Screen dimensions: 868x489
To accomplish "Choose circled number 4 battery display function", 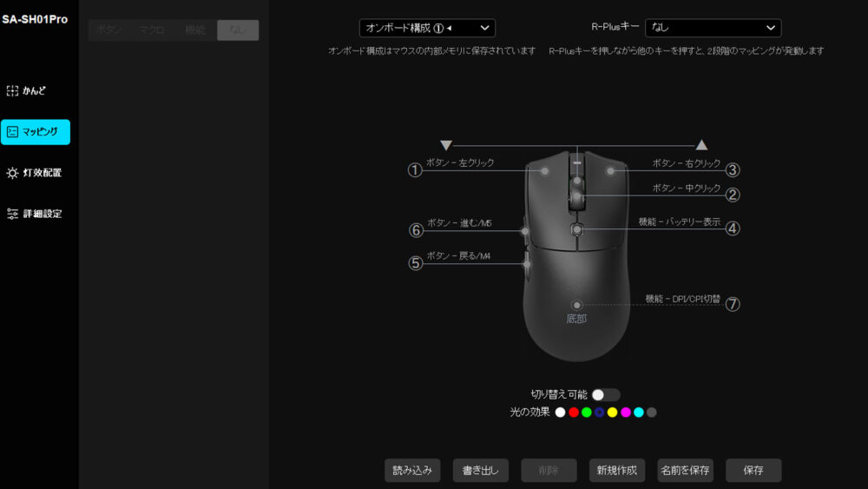I will (733, 228).
